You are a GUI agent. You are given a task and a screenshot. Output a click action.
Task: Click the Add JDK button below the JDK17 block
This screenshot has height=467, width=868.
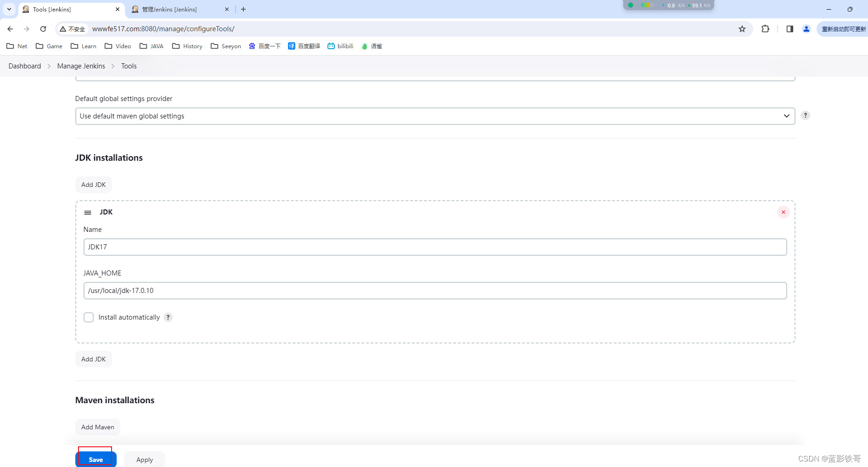pyautogui.click(x=94, y=359)
